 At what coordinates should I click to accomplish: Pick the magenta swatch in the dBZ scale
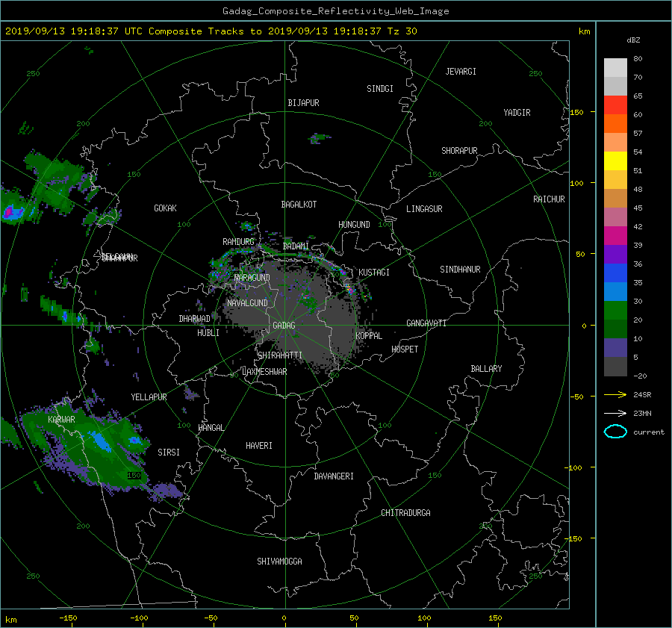pyautogui.click(x=615, y=235)
